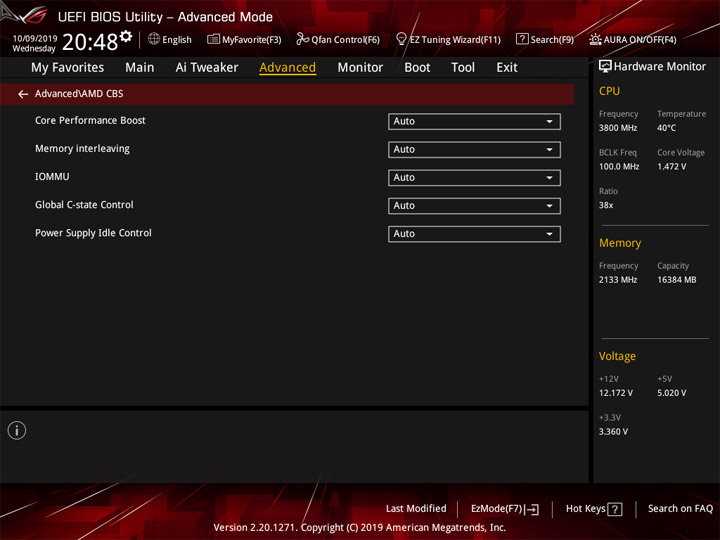Click the settings gear next to clock
The image size is (720, 540).
point(126,36)
